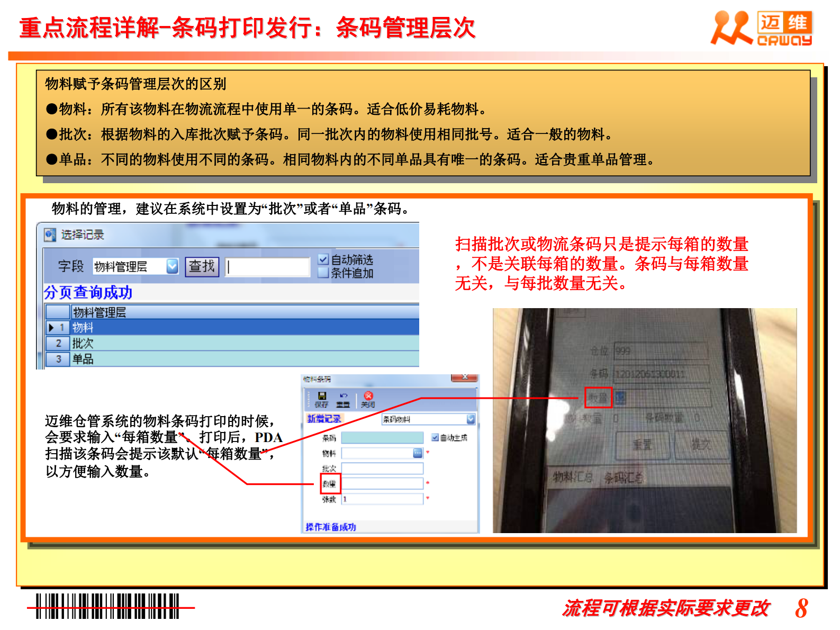Screen dimensions: 840x630
Task: Click the 物料管理层 column header
Action: [x=245, y=312]
